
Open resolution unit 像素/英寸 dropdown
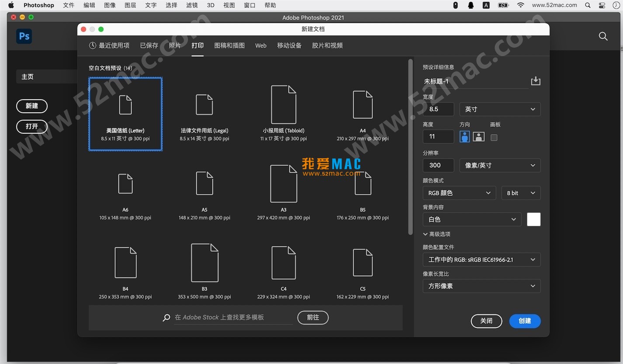pos(500,165)
